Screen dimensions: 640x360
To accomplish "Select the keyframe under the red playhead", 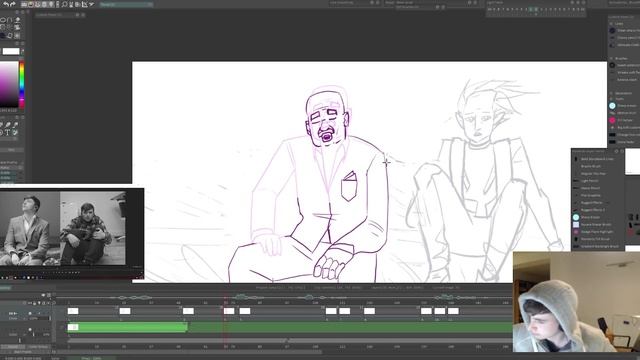I will pos(229,311).
